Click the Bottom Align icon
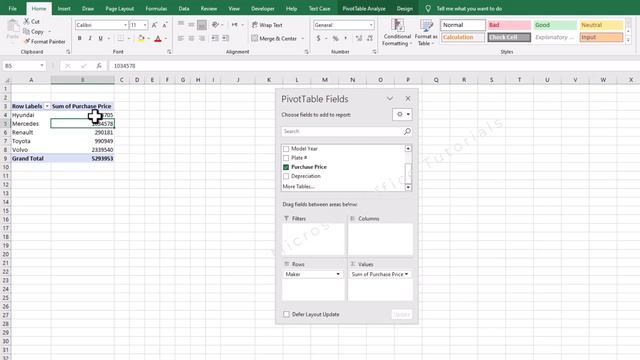640x360 pixels. click(x=202, y=25)
